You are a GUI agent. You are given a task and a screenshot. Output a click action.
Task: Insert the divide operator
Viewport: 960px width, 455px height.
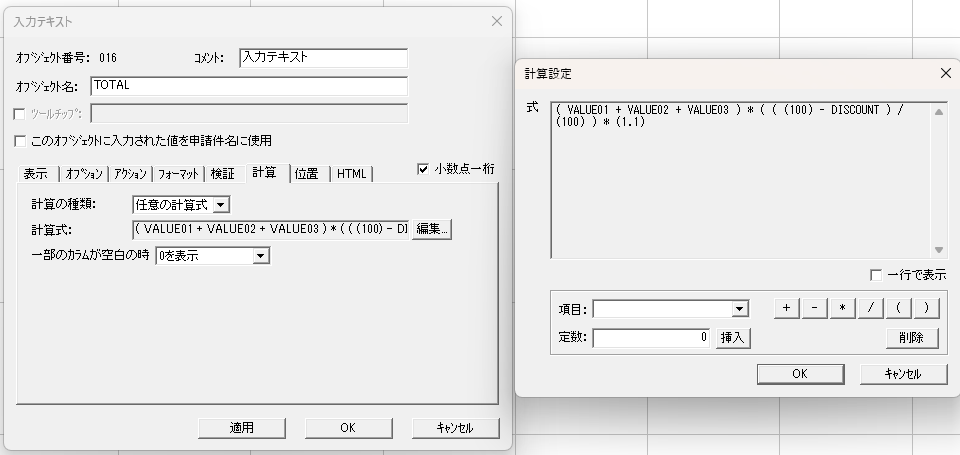coord(871,309)
